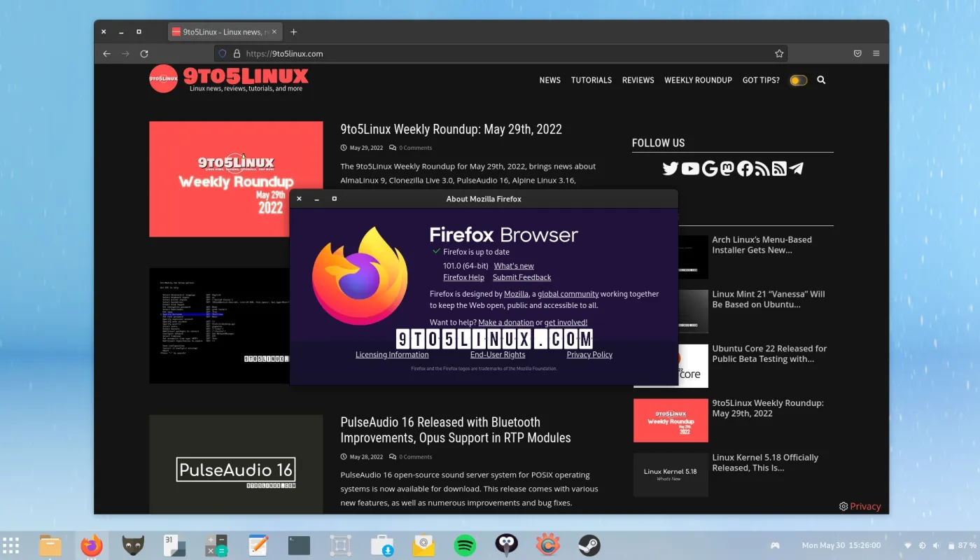Image resolution: width=980 pixels, height=560 pixels.
Task: Click the Facebook follow icon
Action: coord(745,169)
